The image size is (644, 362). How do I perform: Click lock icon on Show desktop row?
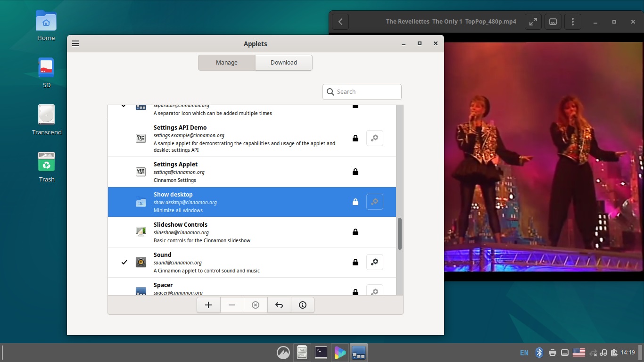click(x=355, y=202)
